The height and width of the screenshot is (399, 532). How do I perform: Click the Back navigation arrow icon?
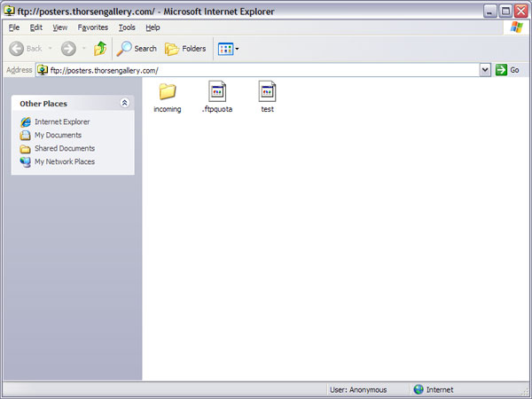click(17, 49)
